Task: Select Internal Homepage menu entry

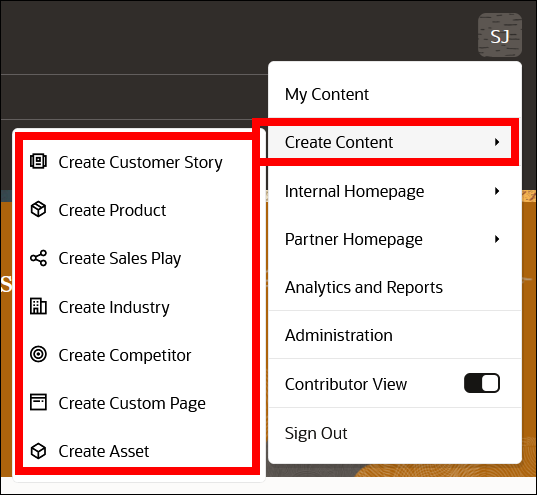Action: [x=395, y=191]
